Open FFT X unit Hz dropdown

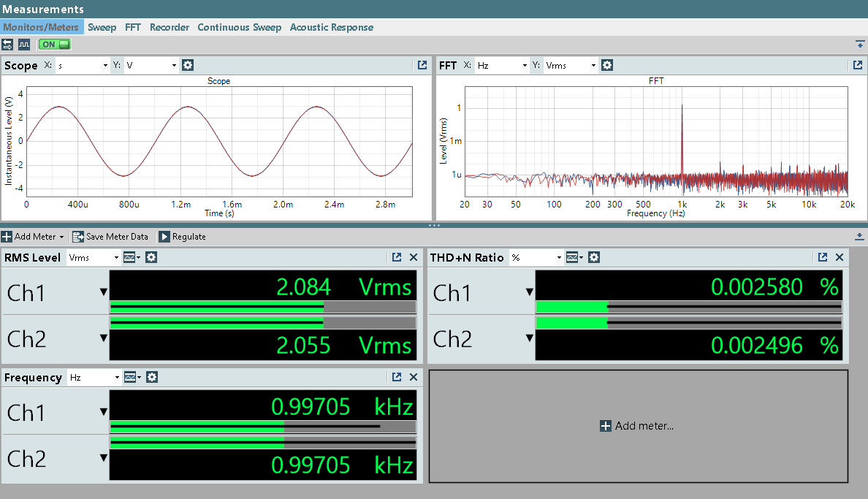point(502,65)
